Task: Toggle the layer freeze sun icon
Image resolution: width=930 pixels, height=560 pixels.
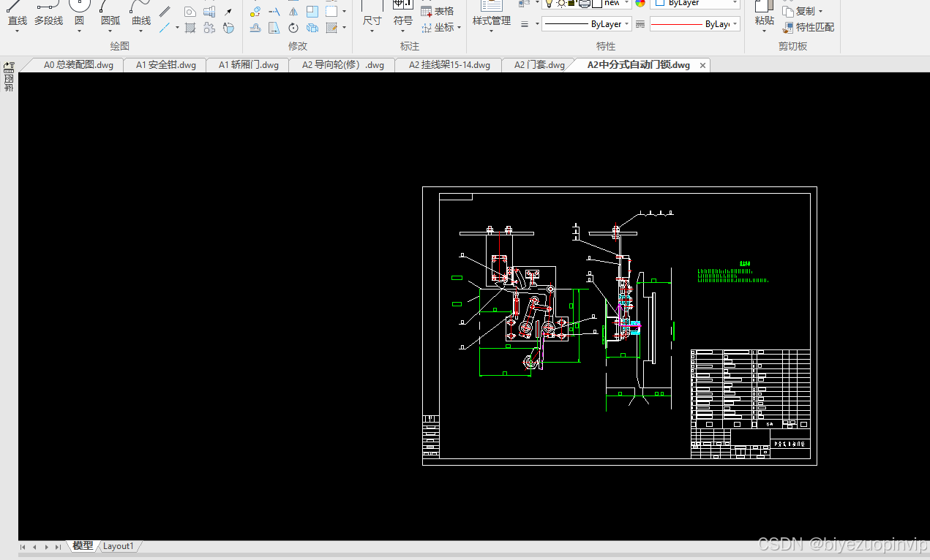Action: (x=561, y=3)
